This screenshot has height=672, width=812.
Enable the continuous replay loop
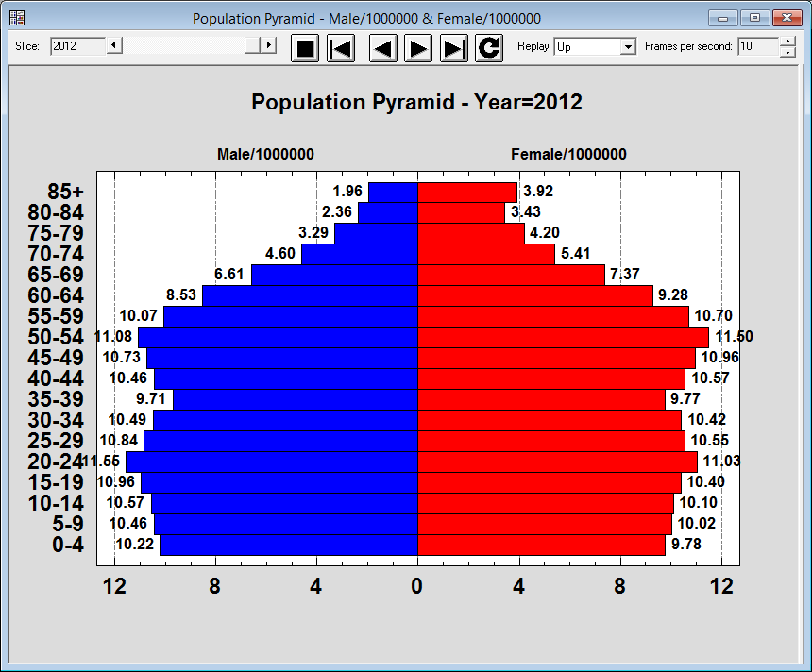tap(488, 47)
